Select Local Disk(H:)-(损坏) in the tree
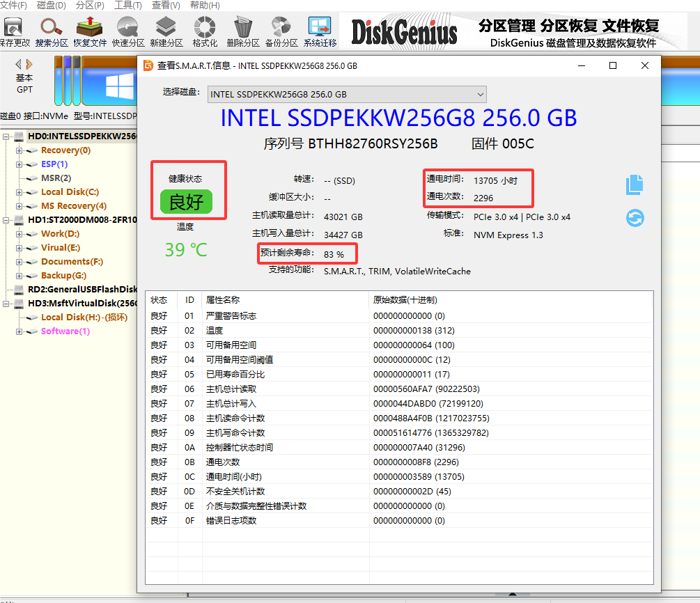 pos(84,318)
